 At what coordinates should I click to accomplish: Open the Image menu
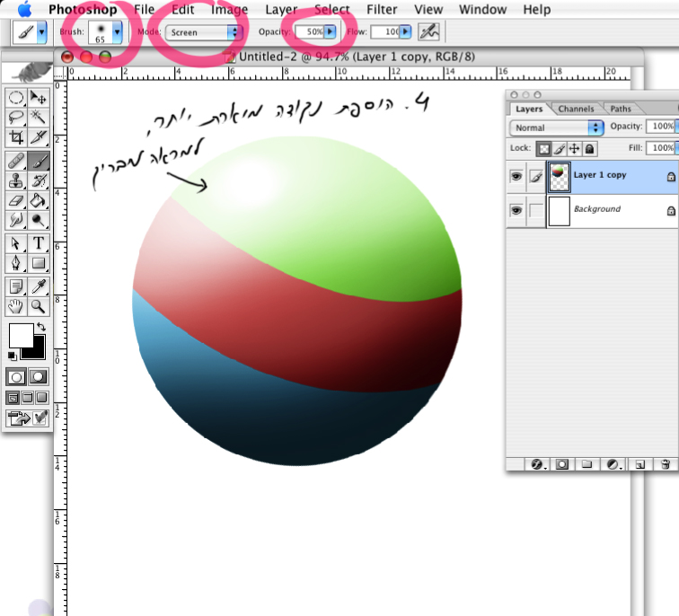(x=230, y=10)
